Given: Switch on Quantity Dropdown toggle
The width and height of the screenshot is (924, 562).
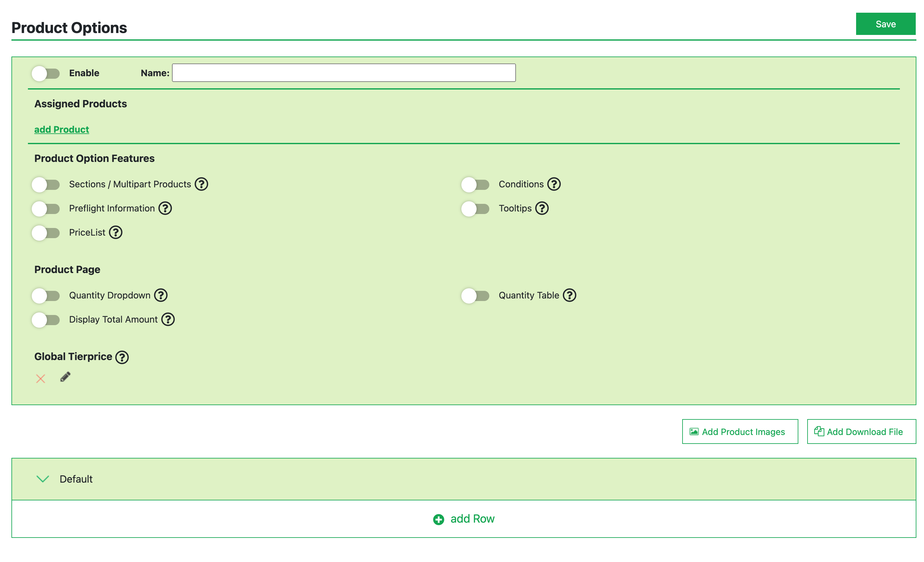Looking at the screenshot, I should tap(46, 296).
